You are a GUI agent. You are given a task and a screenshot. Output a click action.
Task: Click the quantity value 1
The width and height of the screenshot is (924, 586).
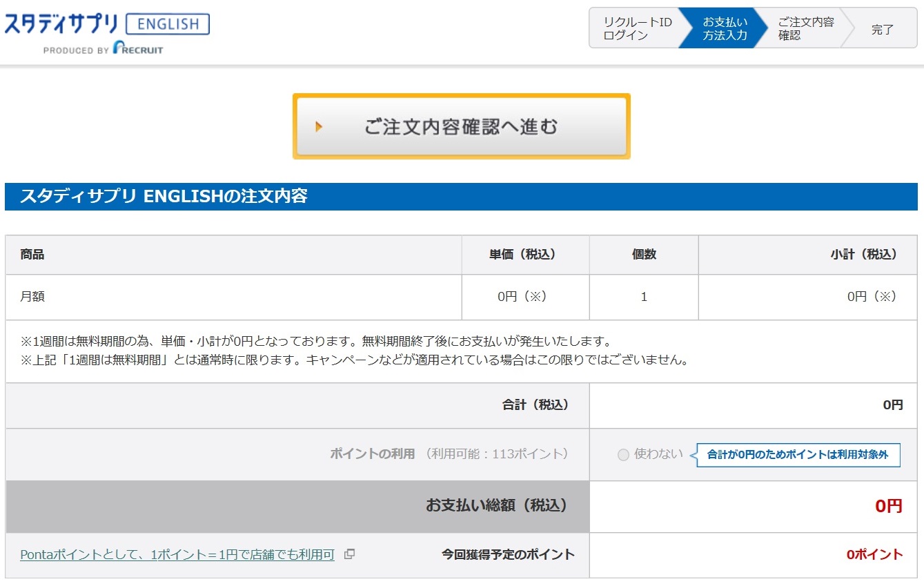pos(644,297)
